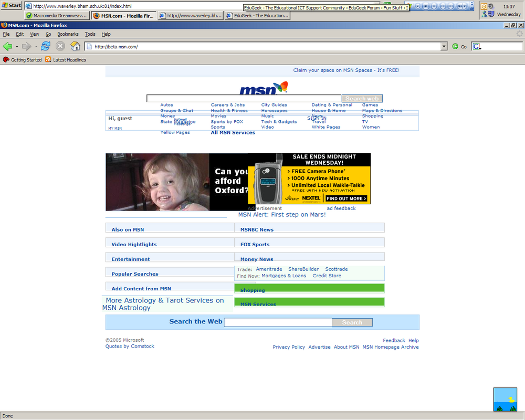Open the back-history dropdown arrow

[x=17, y=47]
